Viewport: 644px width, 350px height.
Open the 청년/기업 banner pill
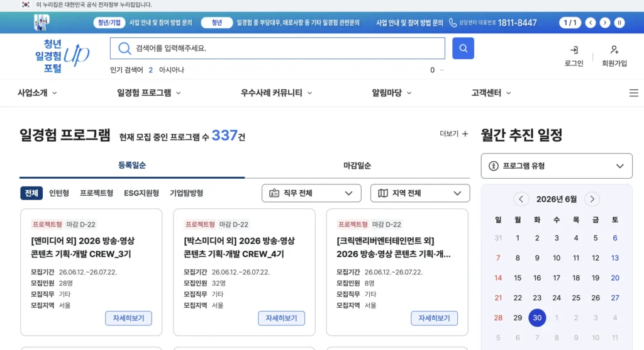click(109, 23)
